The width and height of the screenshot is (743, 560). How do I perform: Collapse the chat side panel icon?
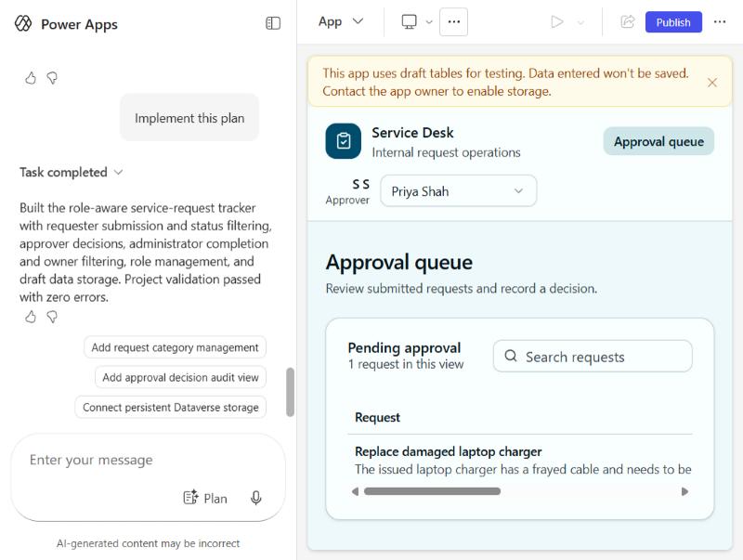tap(273, 23)
